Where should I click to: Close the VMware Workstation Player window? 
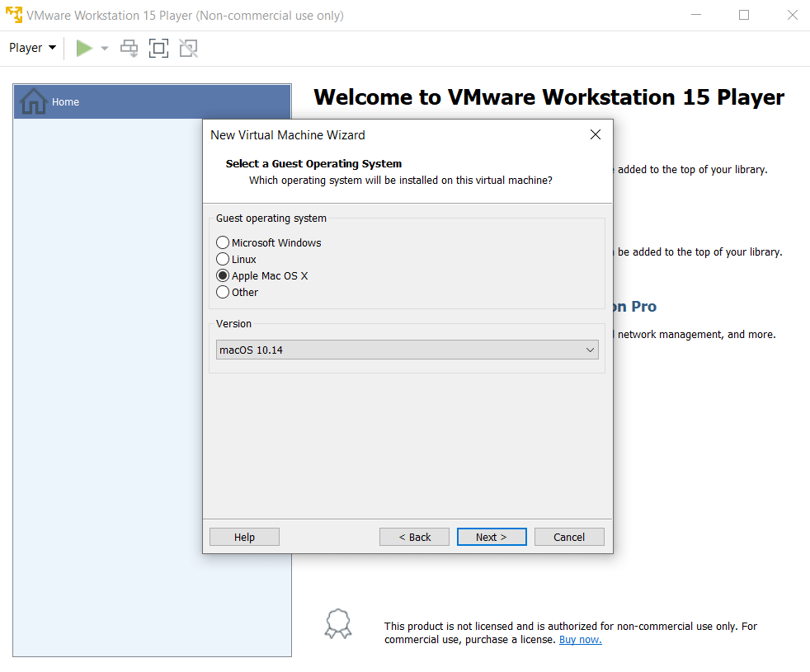click(793, 15)
